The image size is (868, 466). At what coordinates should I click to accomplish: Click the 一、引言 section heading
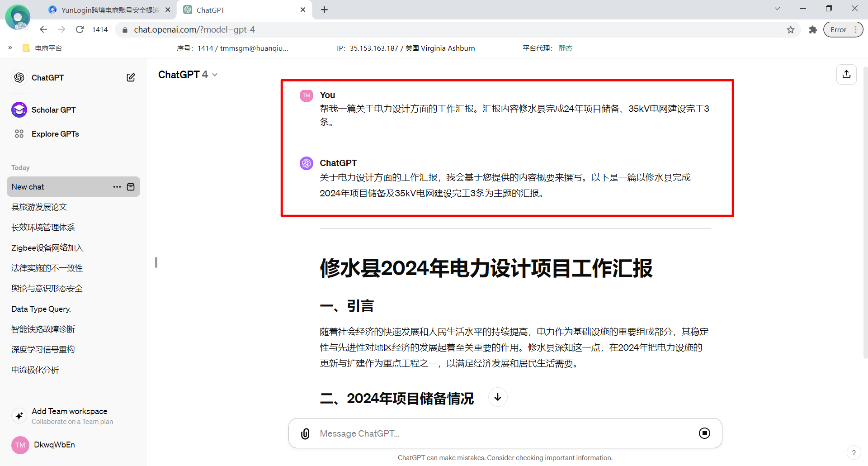click(x=347, y=306)
